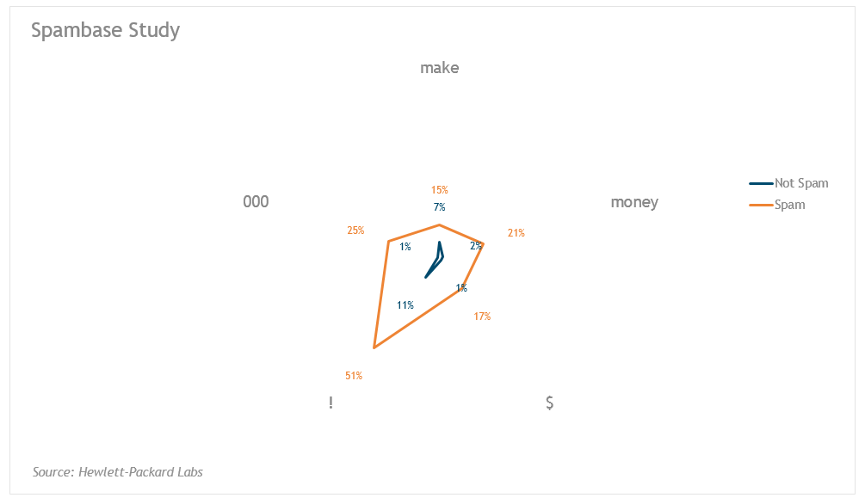
Task: Click the Spam legend entry text
Action: (x=789, y=205)
